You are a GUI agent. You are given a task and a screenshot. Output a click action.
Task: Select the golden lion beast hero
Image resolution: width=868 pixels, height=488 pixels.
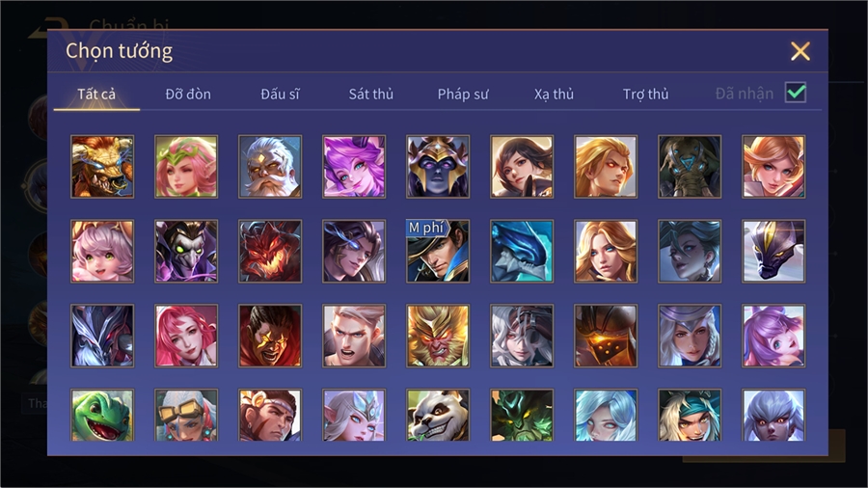click(102, 167)
